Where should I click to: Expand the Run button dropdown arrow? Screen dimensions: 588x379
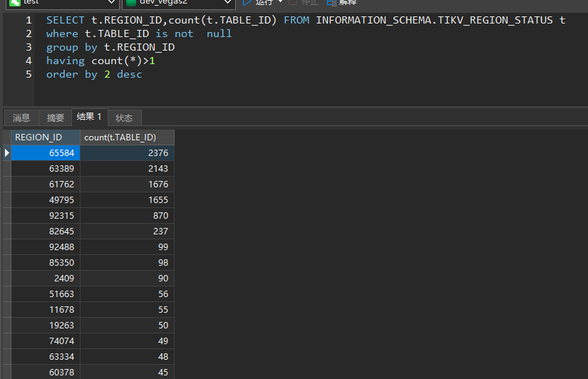tap(280, 2)
